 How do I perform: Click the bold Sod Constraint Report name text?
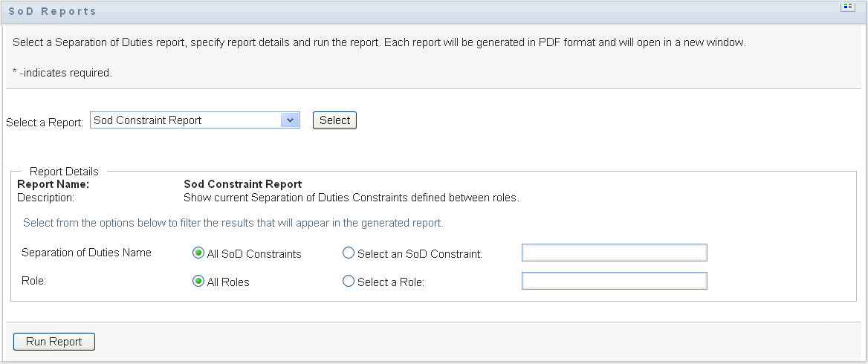coord(242,184)
